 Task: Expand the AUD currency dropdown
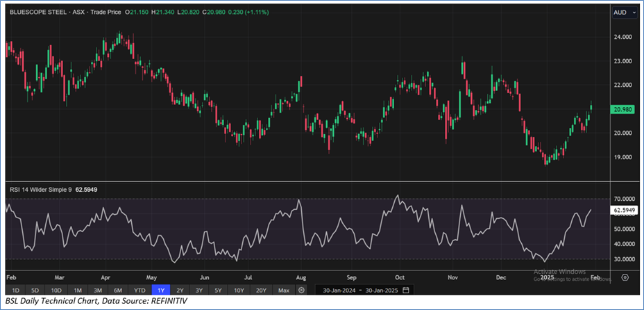(x=623, y=13)
